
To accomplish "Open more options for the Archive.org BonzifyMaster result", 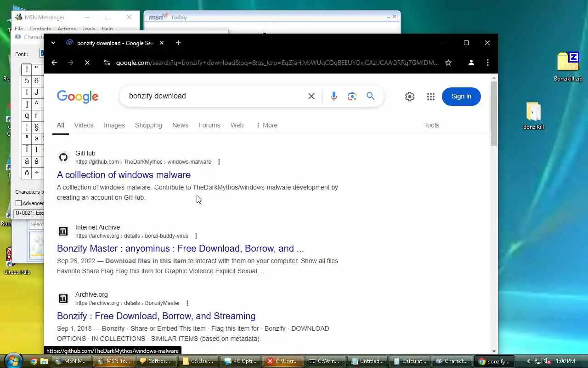I will tap(187, 303).
